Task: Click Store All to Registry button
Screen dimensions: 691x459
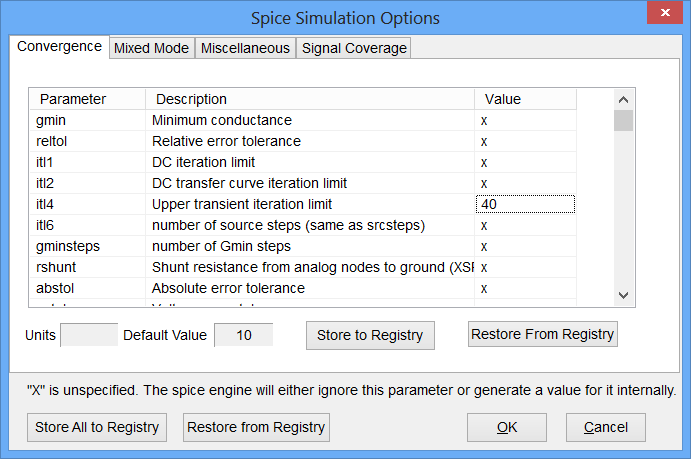Action: [x=97, y=427]
